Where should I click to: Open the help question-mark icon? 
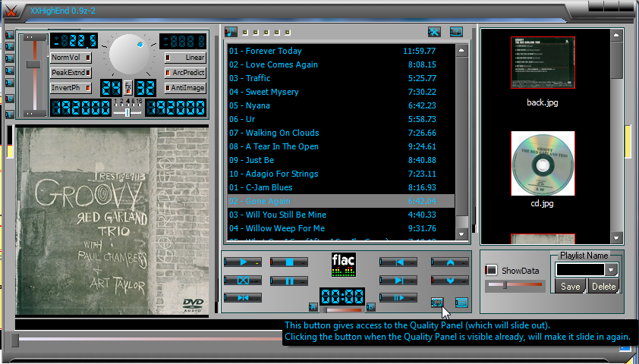(456, 32)
